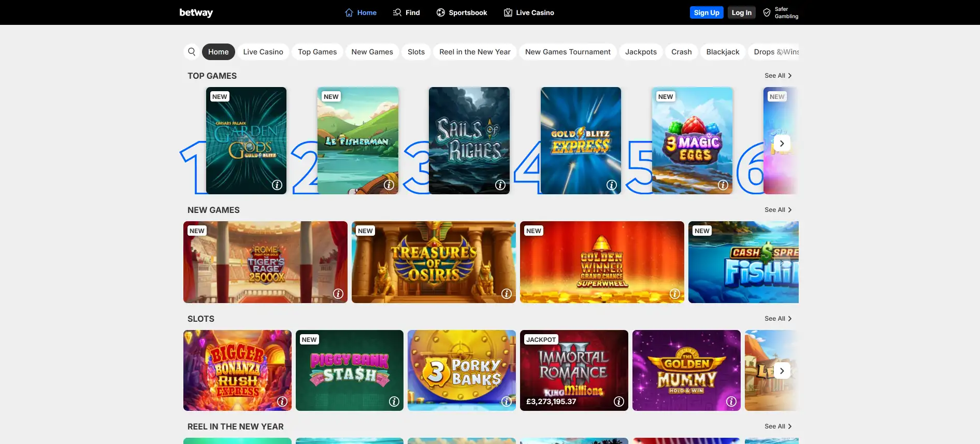Open Le Fisherman game thumbnail
This screenshot has height=444, width=980.
pos(358,140)
